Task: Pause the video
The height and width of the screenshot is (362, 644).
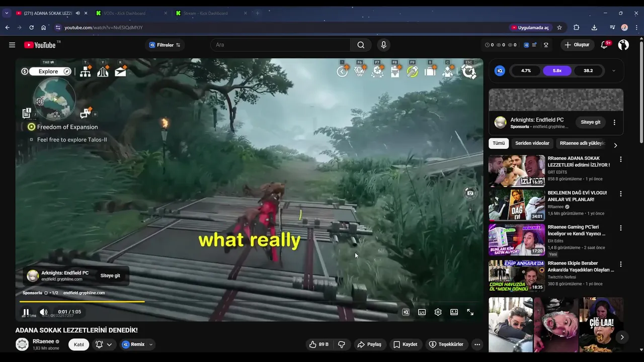Action: point(26,312)
